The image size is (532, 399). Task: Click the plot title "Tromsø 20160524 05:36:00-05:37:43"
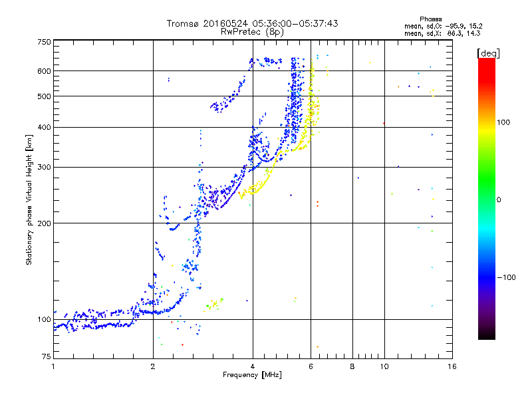(252, 23)
